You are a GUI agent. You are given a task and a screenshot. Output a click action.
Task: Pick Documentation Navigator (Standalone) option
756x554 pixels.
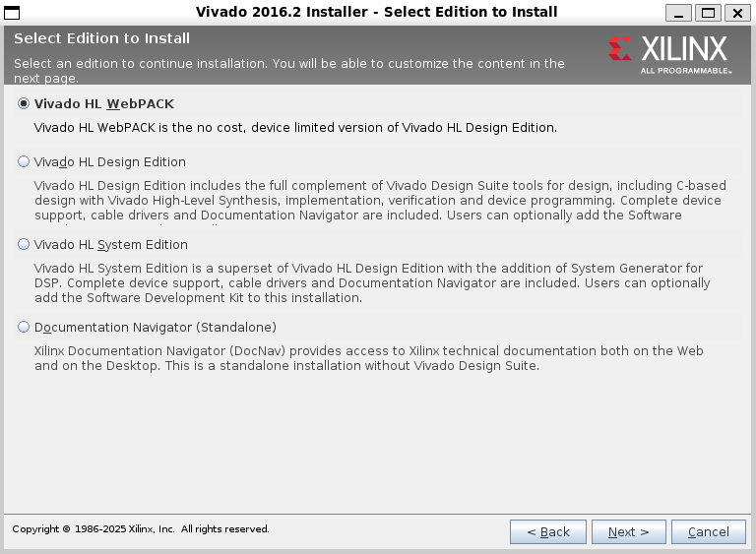coord(24,328)
